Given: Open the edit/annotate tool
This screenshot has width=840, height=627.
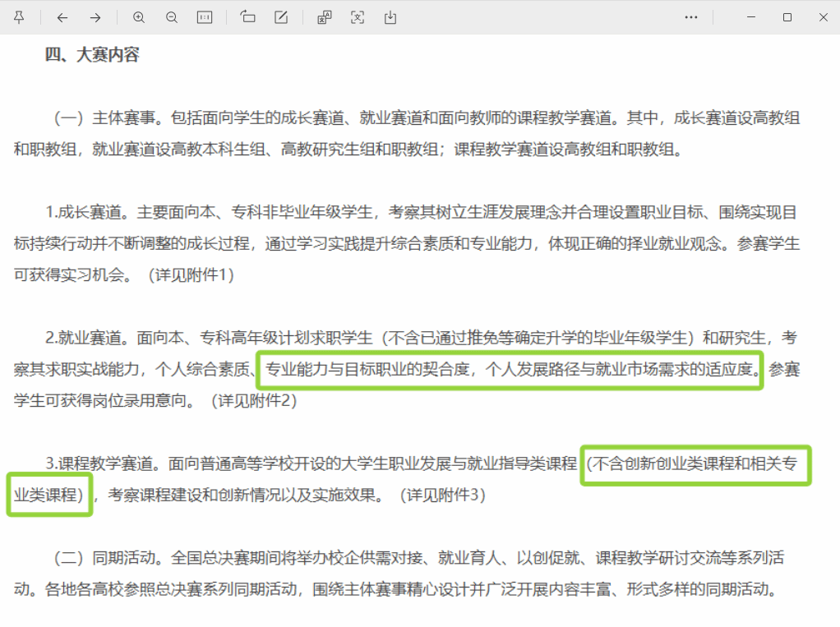Looking at the screenshot, I should coord(281,17).
